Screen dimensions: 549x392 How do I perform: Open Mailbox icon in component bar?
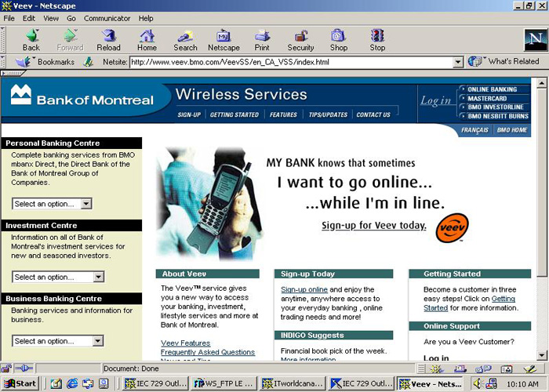(460, 369)
